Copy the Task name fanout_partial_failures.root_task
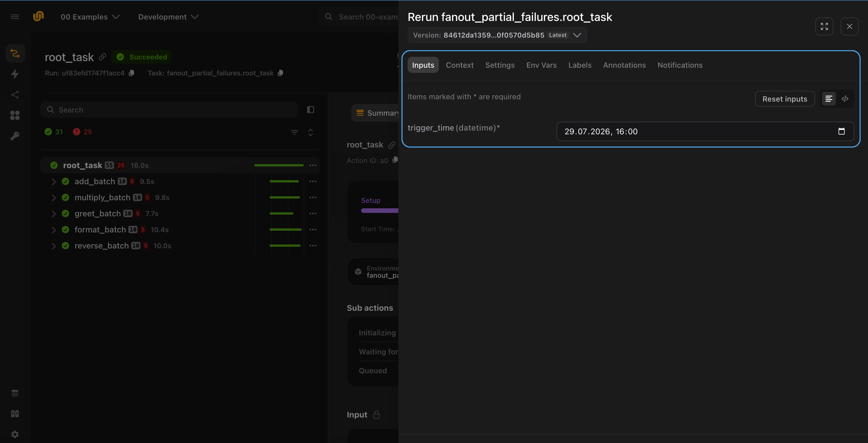 pyautogui.click(x=281, y=73)
